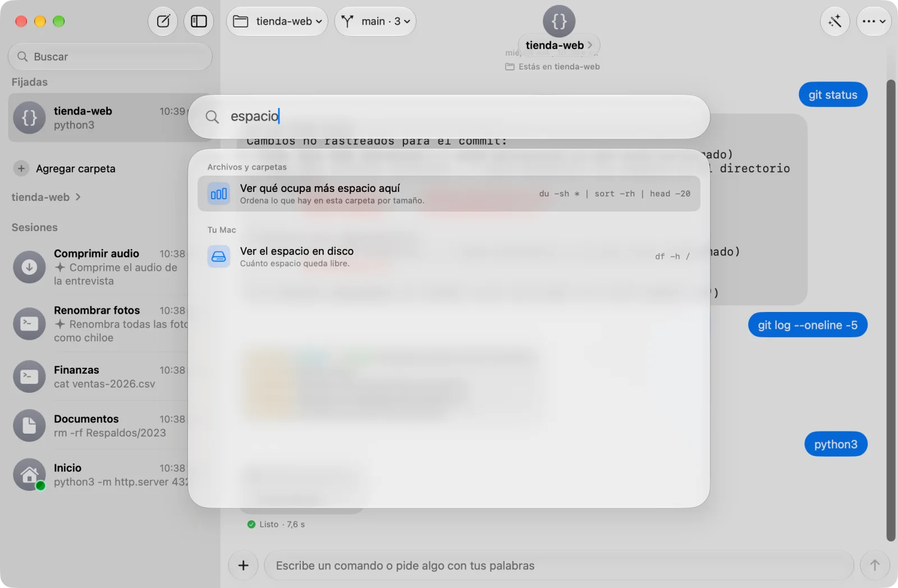
Task: Open the Finanzas session
Action: (98, 376)
